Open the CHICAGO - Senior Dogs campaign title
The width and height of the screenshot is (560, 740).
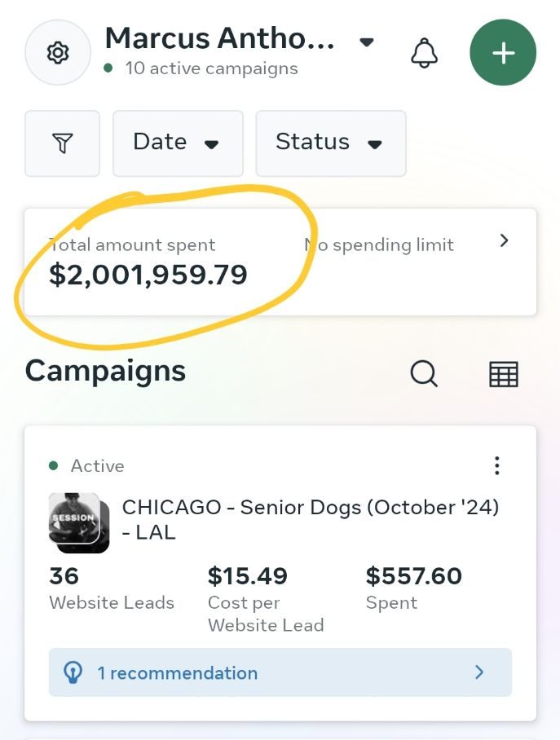pos(311,520)
